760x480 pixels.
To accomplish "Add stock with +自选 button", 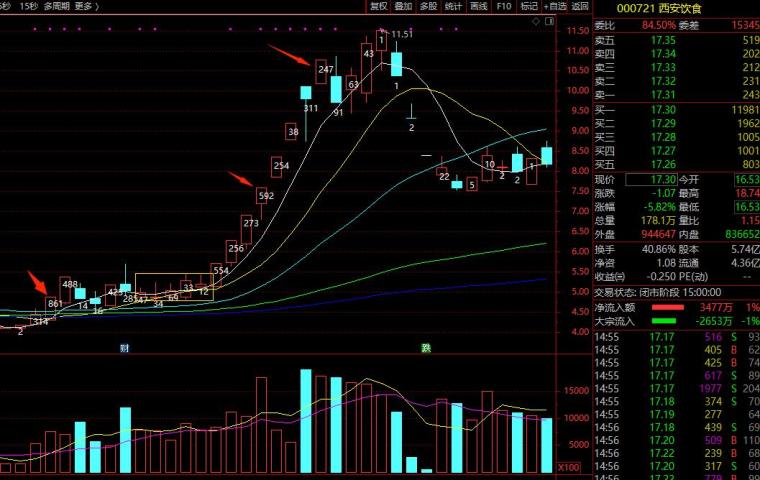I will click(555, 6).
